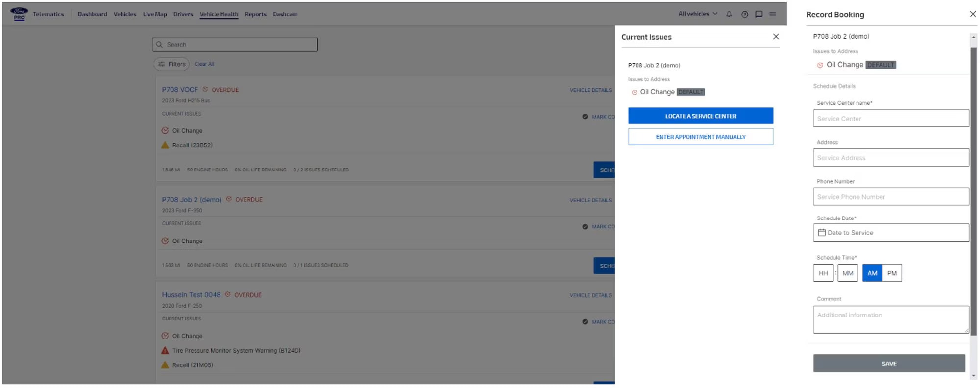Click the overdue clock icon beside P708 VOCF
The width and height of the screenshot is (980, 388).
(205, 89)
